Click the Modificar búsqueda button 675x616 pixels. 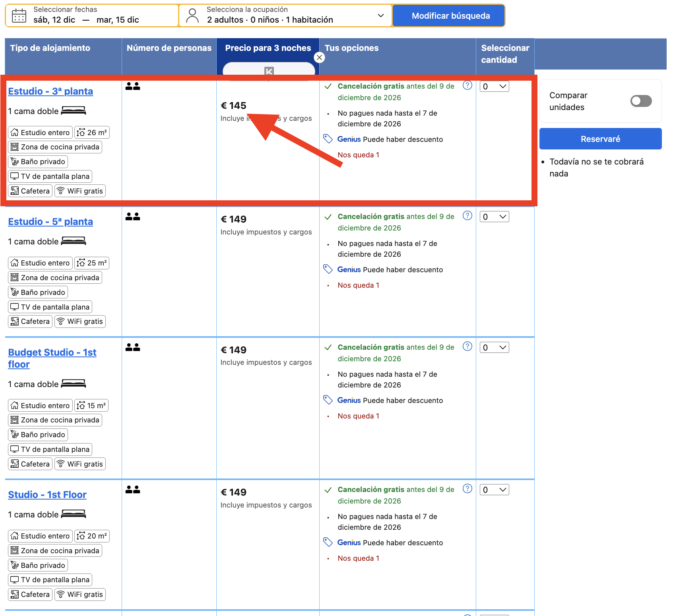pyautogui.click(x=449, y=16)
